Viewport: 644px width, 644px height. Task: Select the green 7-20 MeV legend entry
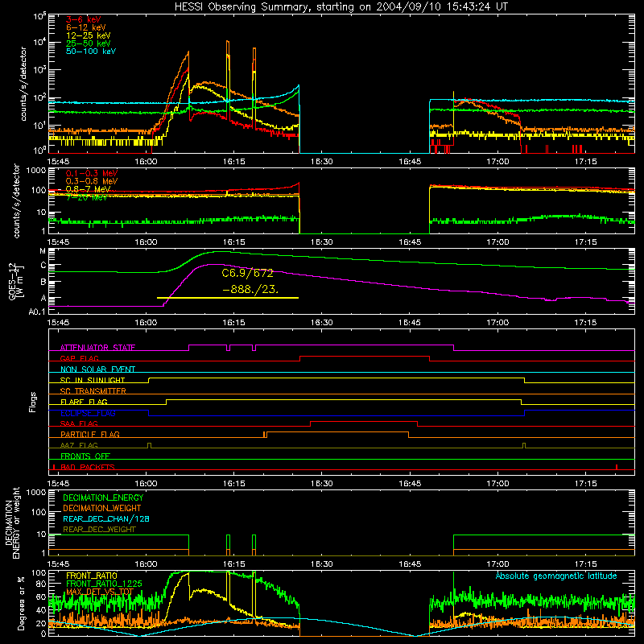[86, 197]
